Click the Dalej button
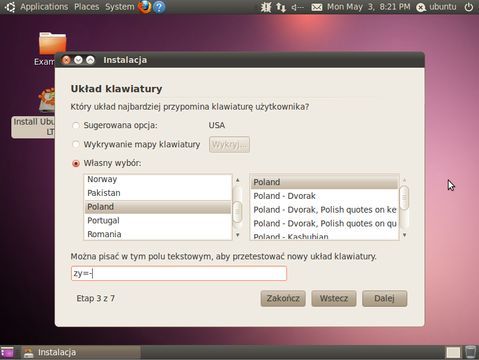This screenshot has width=479, height=360. [x=384, y=298]
